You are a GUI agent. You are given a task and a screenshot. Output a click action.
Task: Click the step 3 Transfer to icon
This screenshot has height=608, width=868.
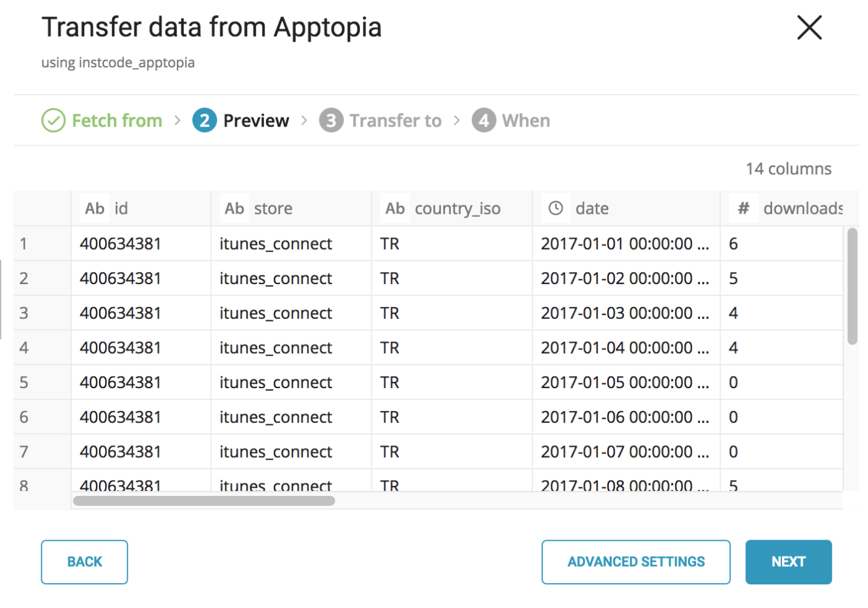pyautogui.click(x=331, y=120)
